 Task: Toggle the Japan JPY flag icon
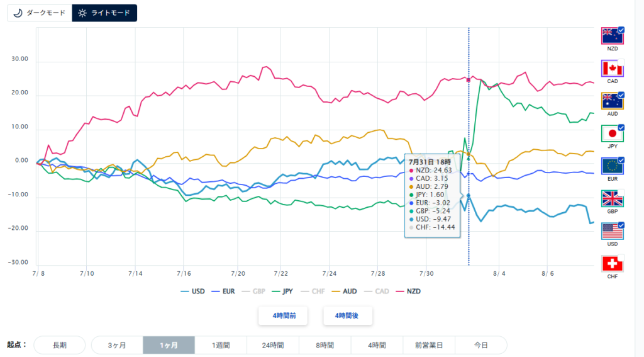point(613,133)
